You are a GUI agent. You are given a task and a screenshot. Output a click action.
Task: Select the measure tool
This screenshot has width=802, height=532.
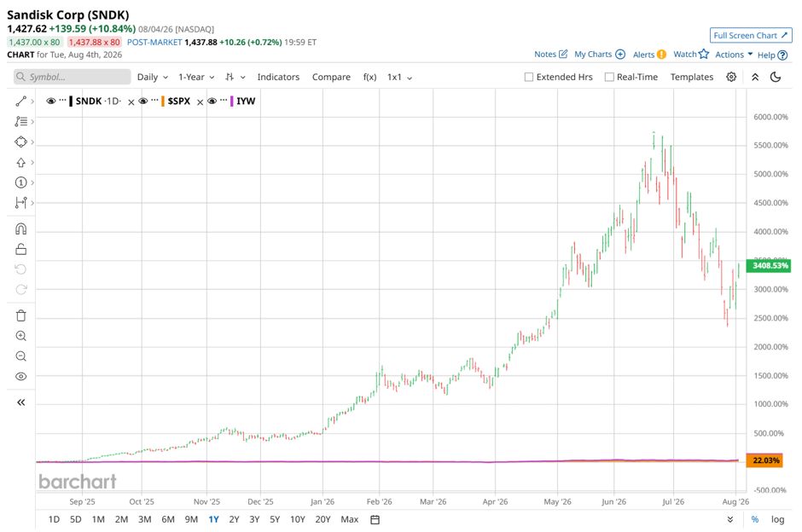(x=20, y=203)
